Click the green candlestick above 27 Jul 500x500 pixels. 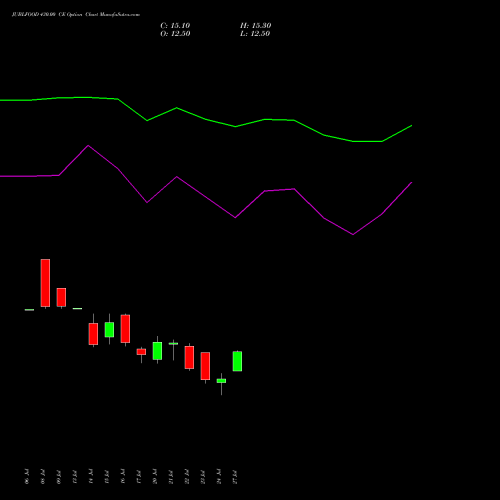tap(237, 361)
